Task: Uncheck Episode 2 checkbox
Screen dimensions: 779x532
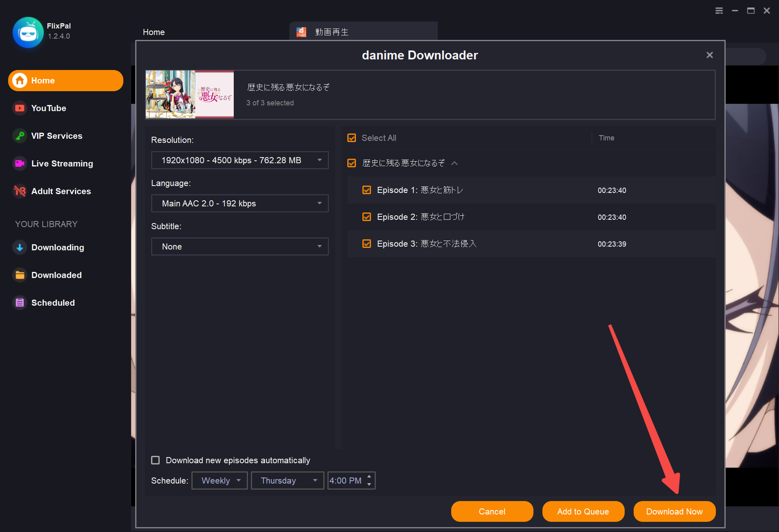Action: click(x=366, y=217)
